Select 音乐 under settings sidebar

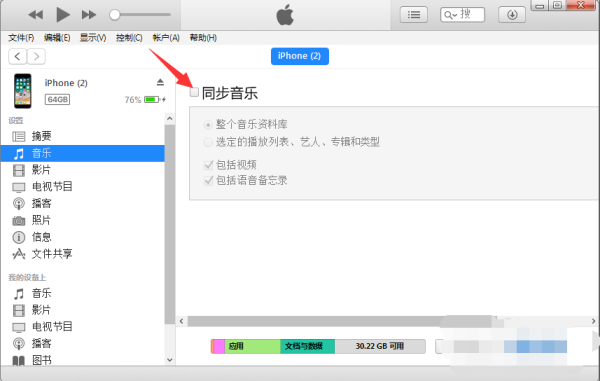click(83, 153)
